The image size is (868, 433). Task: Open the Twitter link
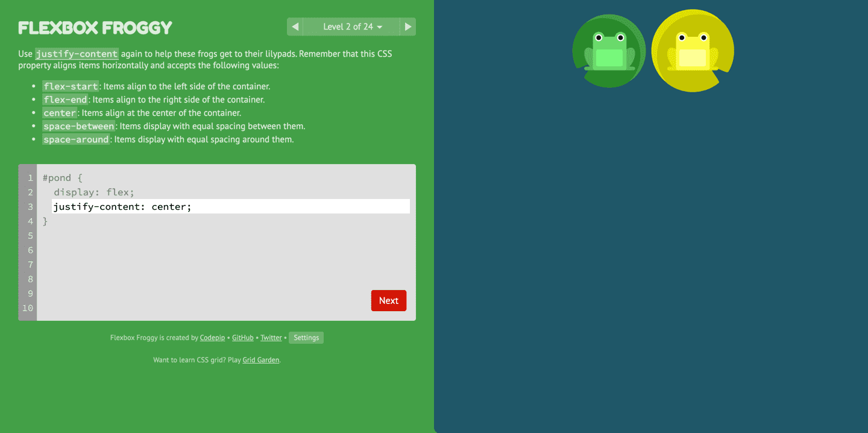click(x=271, y=338)
